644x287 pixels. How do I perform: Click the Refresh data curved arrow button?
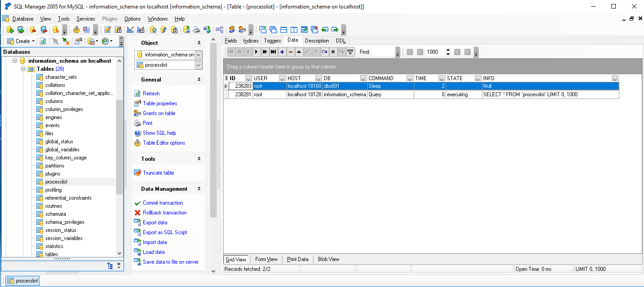pos(325,52)
